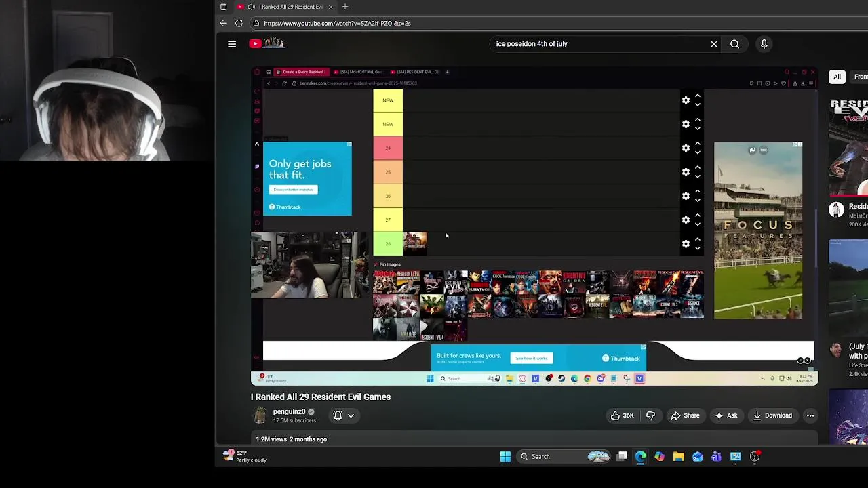
Task: Toggle the notification bell for penguinz0
Action: (x=338, y=415)
